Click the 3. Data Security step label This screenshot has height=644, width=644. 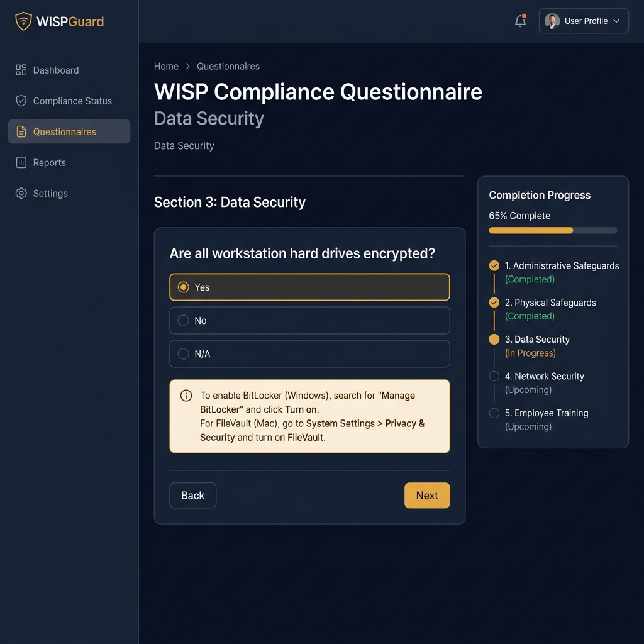(537, 339)
